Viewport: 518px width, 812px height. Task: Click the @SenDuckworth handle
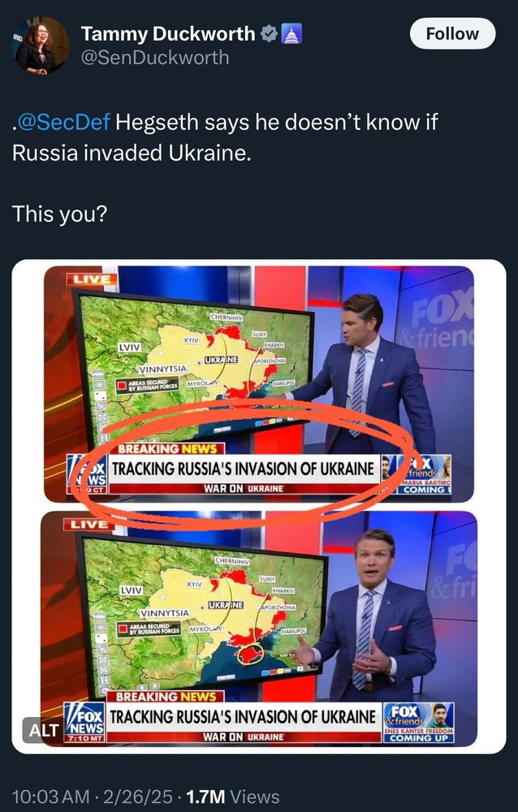click(155, 58)
